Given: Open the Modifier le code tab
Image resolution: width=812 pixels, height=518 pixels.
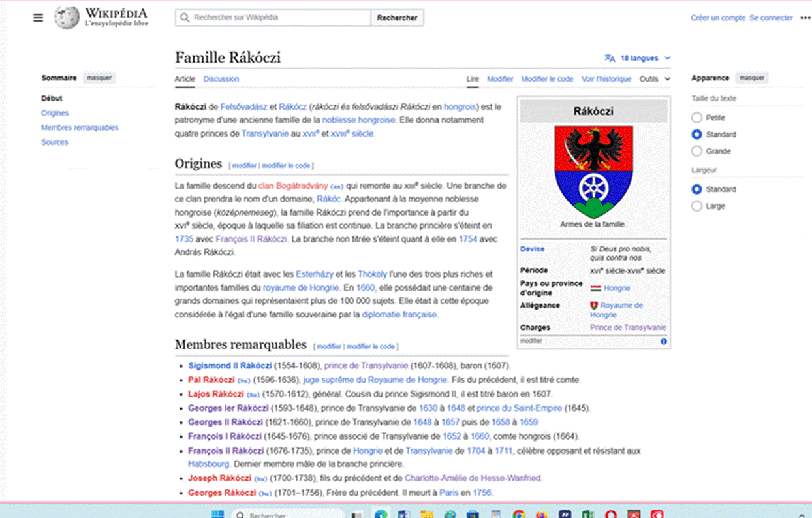Looking at the screenshot, I should point(547,79).
